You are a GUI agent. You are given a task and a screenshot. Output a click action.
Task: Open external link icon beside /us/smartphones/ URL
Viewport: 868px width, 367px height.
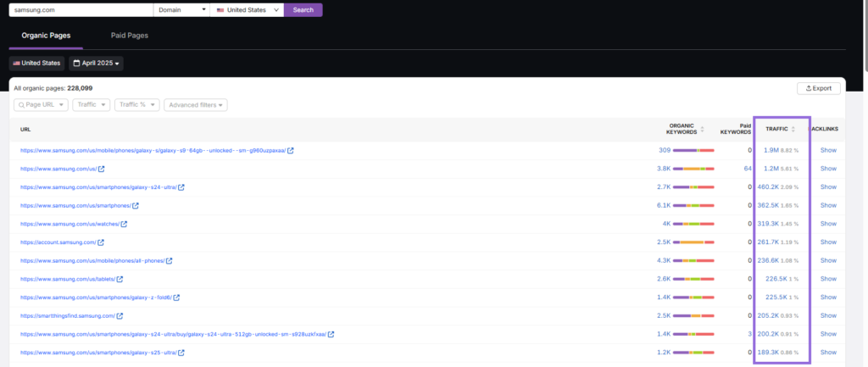(x=136, y=205)
